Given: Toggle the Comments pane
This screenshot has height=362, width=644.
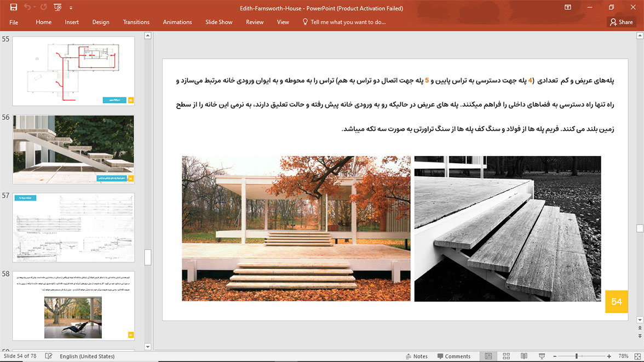Looking at the screenshot, I should tap(454, 356).
